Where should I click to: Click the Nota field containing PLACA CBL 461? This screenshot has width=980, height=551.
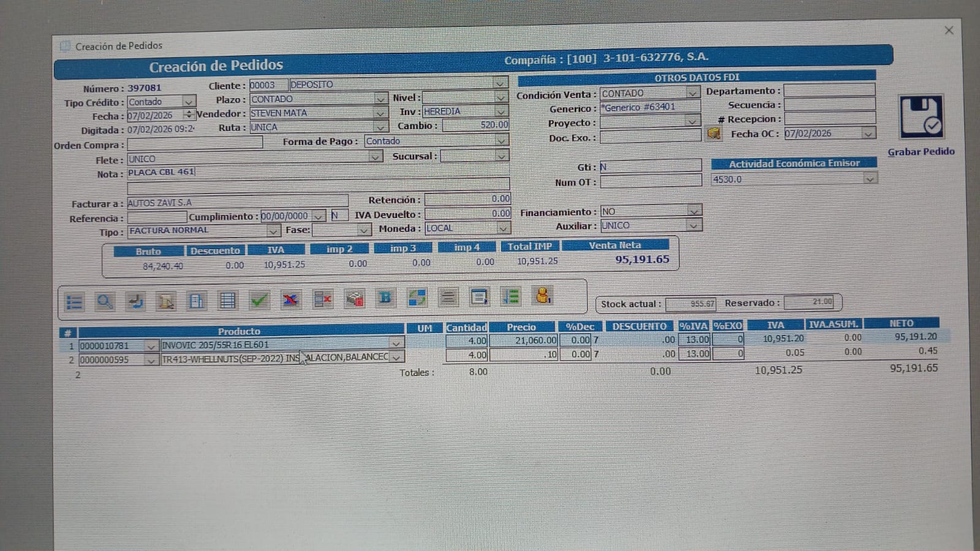click(x=318, y=173)
